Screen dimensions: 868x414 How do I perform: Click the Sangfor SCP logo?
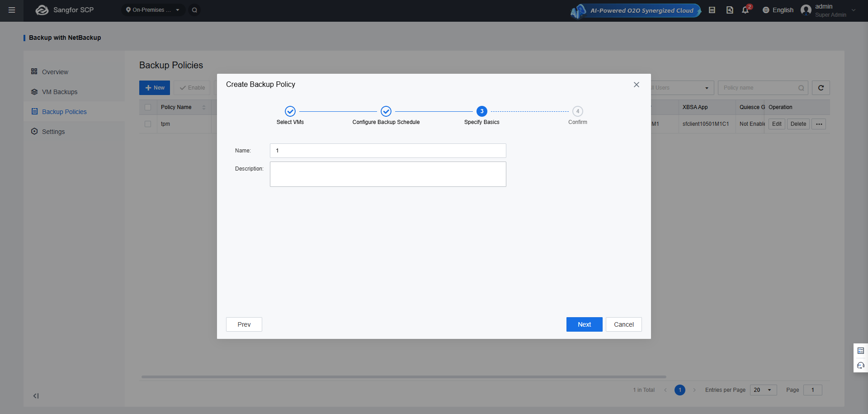click(65, 10)
